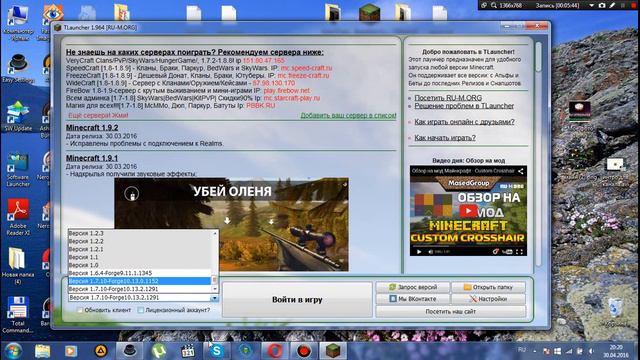Open Как начать играть link
Screen dimensions: 640x360
coord(445,138)
